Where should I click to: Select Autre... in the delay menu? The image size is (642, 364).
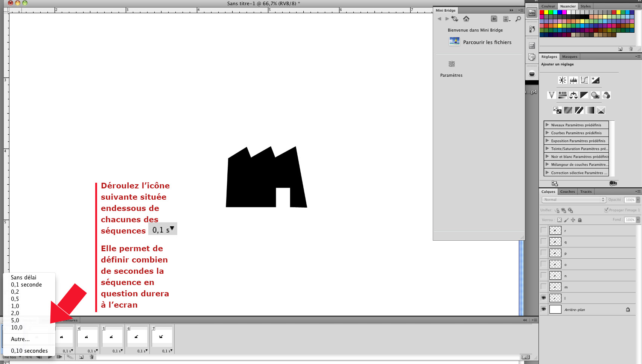click(x=20, y=339)
